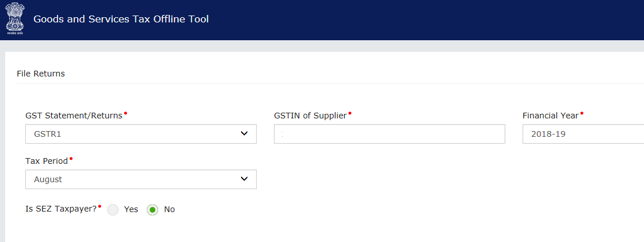
Task: Select the Yes radio button for SEZ Taxpayer
Action: tap(113, 210)
